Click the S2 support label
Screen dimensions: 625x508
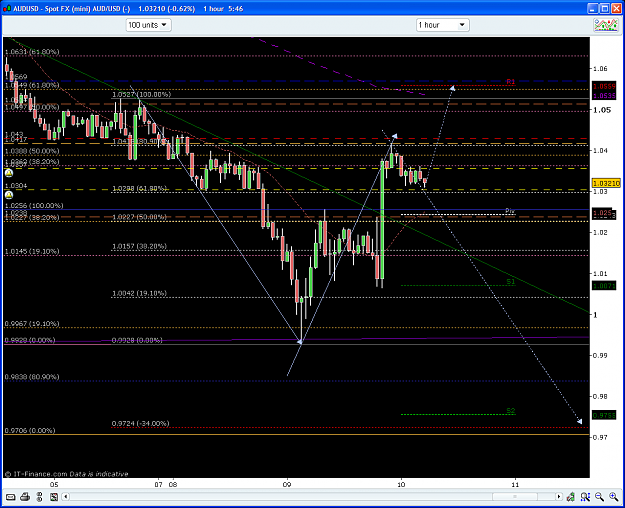[x=511, y=411]
